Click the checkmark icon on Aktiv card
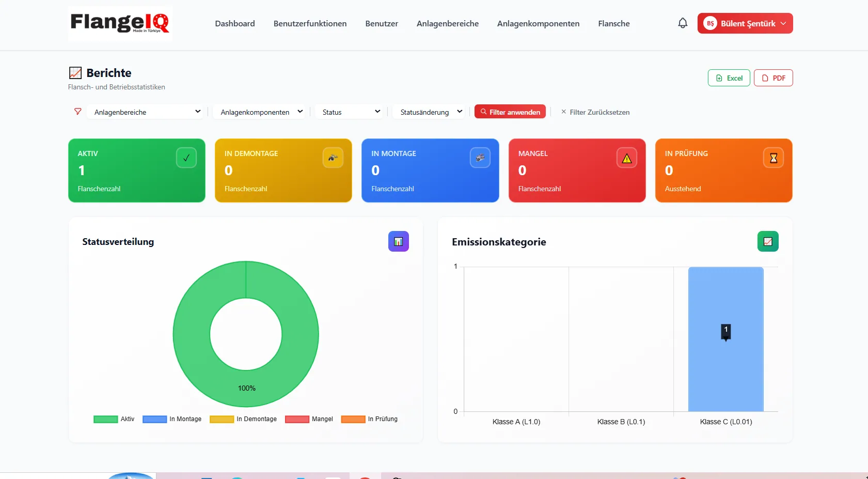Viewport: 868px width, 479px height. (x=186, y=158)
